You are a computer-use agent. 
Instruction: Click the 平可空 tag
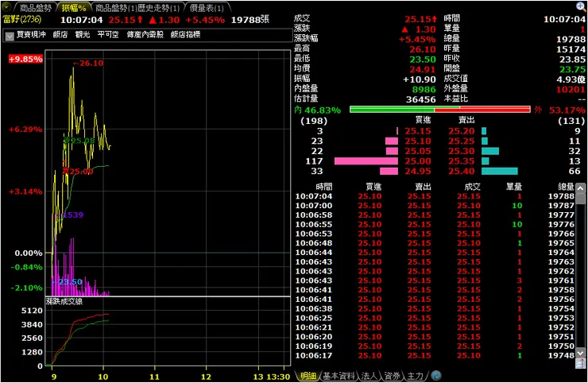click(108, 34)
